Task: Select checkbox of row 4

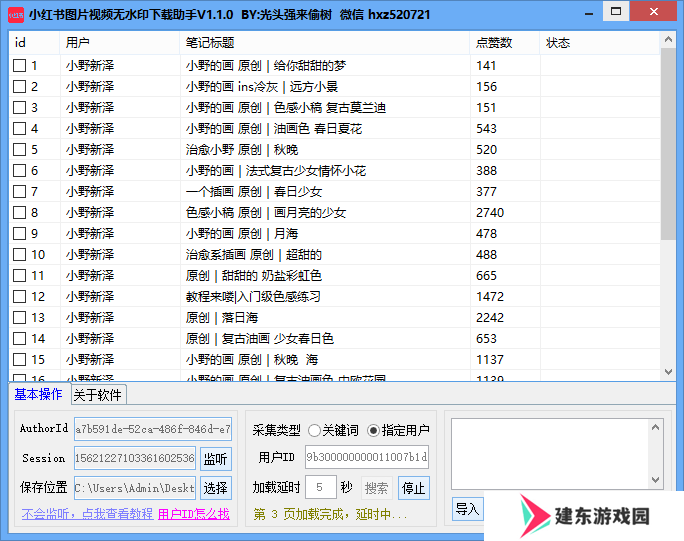Action: coord(19,128)
